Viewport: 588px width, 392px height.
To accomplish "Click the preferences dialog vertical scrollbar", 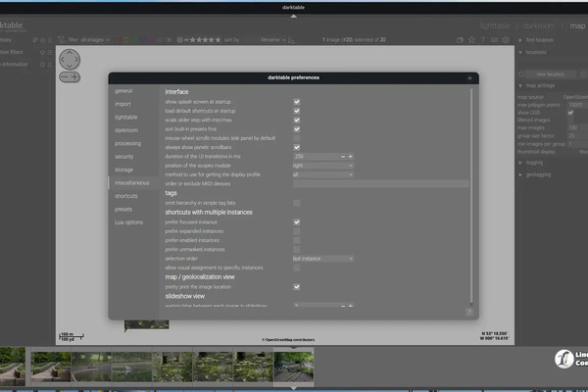I will point(471,195).
